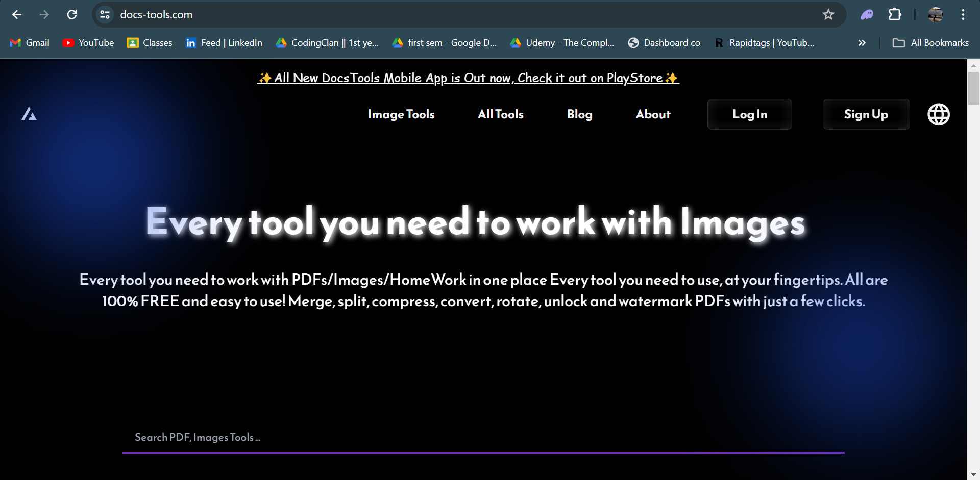Open the Rapidtags | YouTub... bookmark
Image resolution: width=980 pixels, height=480 pixels.
pyautogui.click(x=764, y=43)
